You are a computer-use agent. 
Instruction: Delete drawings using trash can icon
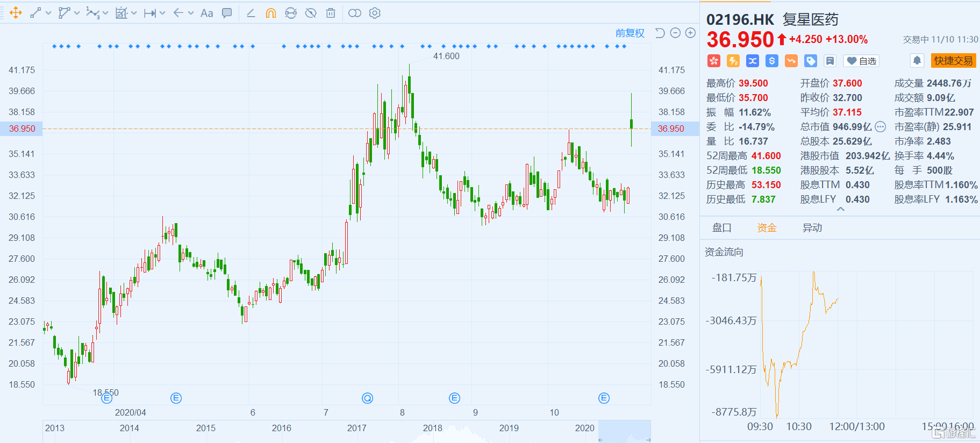tap(331, 13)
